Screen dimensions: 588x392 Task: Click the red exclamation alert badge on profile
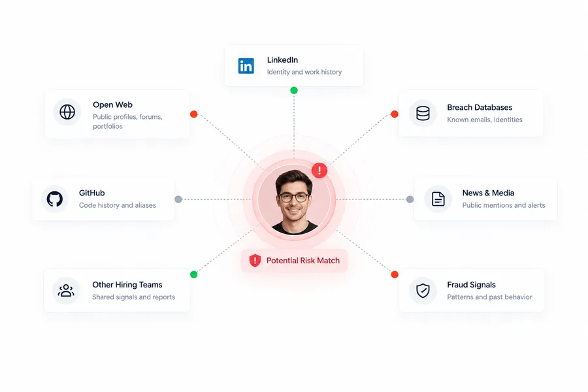coord(319,171)
